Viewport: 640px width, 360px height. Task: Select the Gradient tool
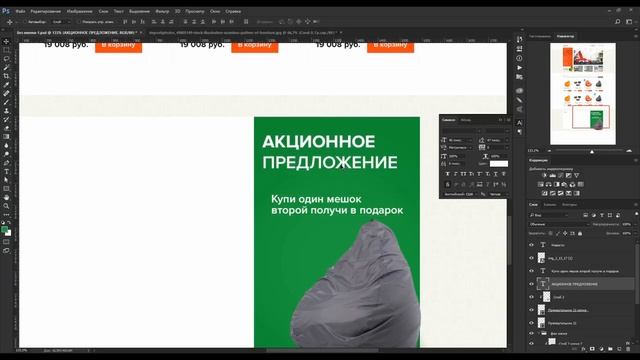[x=6, y=137]
